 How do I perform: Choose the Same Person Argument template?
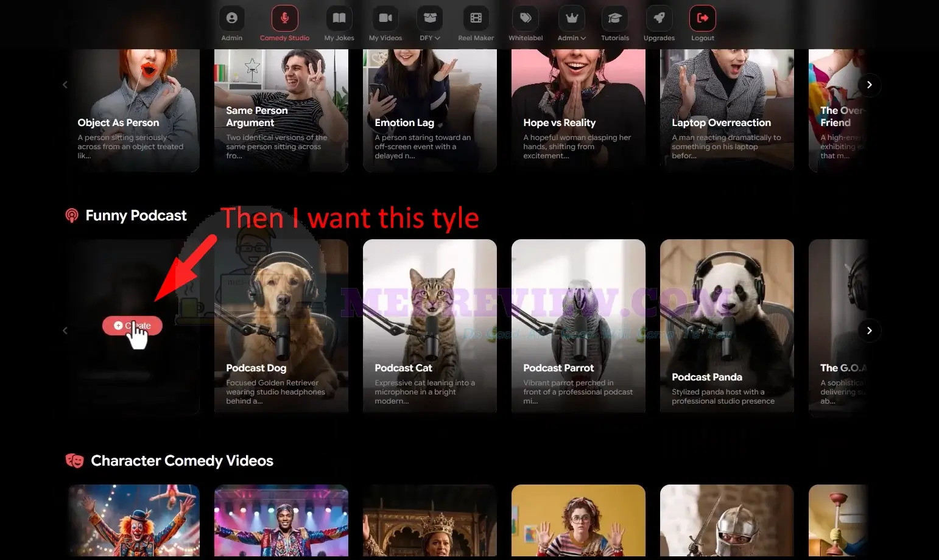pyautogui.click(x=281, y=110)
